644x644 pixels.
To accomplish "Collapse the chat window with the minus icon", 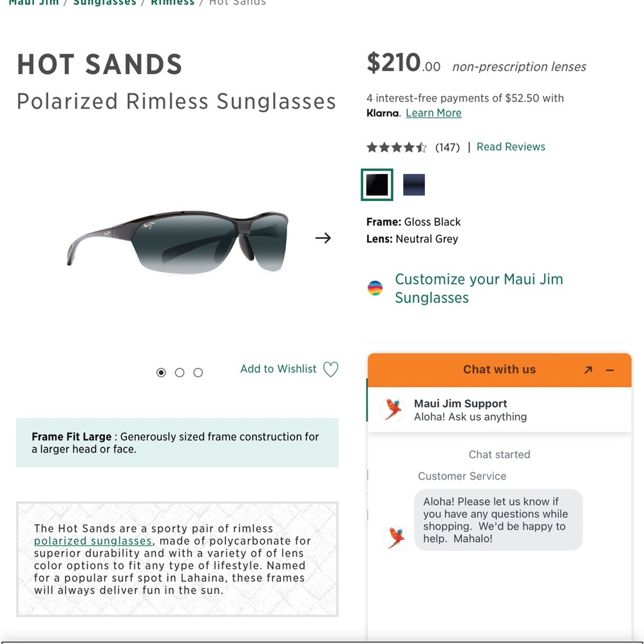I will [x=609, y=370].
